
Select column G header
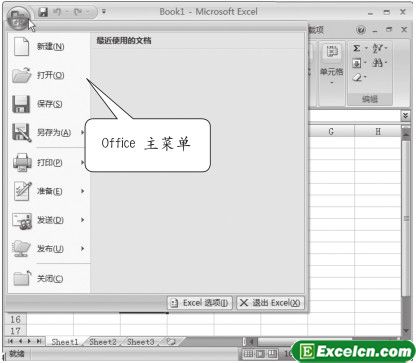[331, 132]
